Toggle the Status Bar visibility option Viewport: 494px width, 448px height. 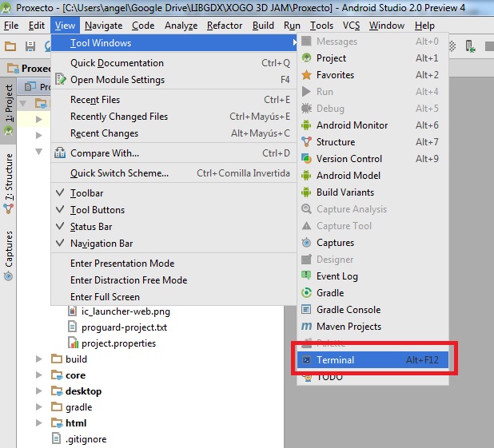tap(173, 227)
